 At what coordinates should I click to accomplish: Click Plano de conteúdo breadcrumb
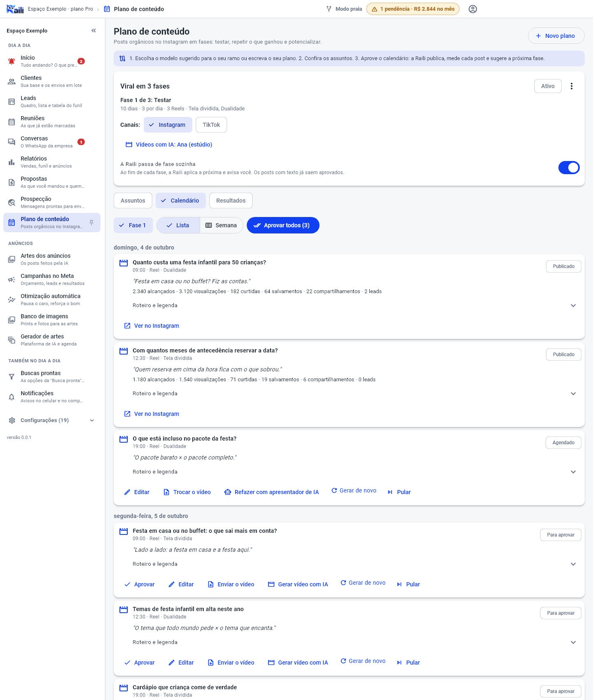pyautogui.click(x=134, y=9)
